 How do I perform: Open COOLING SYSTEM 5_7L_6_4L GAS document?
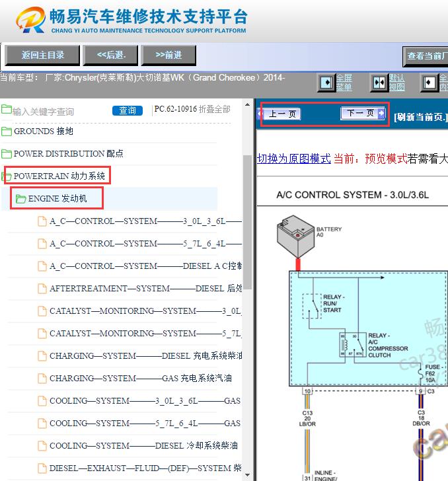click(x=145, y=423)
